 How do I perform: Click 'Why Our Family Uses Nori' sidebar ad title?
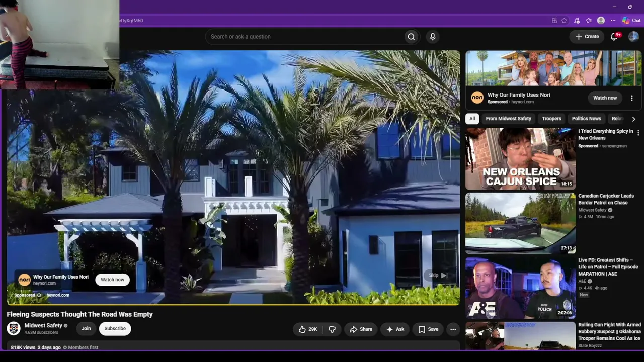(x=519, y=95)
